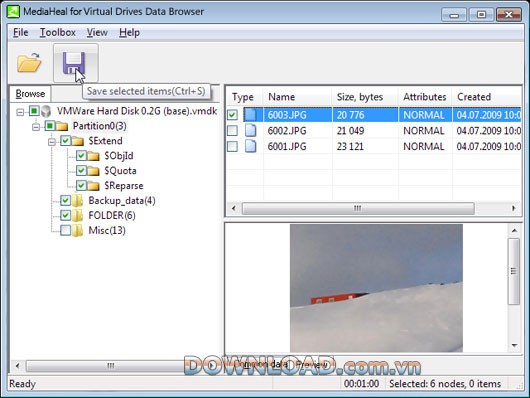This screenshot has height=398, width=530.
Task: Click the 23 121 size cell
Action: coord(350,146)
